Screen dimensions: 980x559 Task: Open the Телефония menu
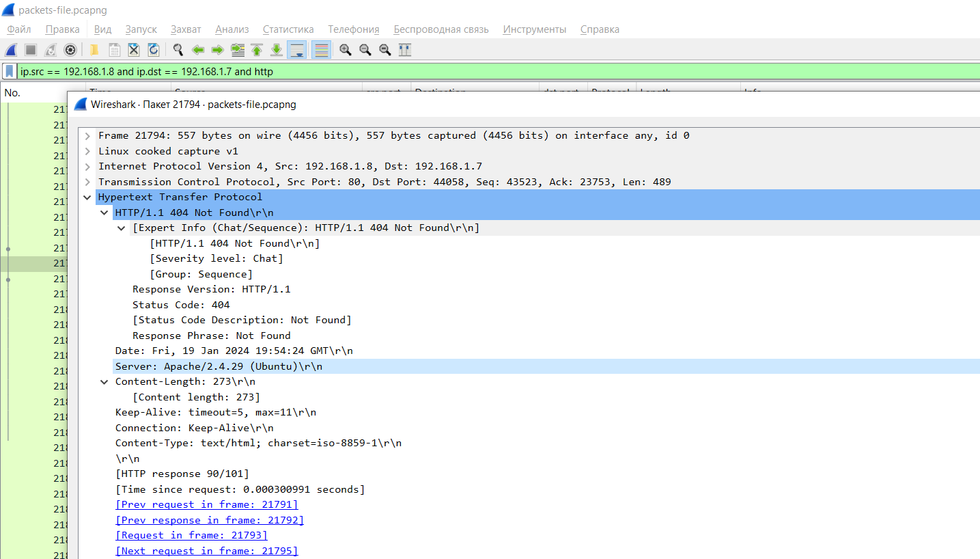[354, 29]
